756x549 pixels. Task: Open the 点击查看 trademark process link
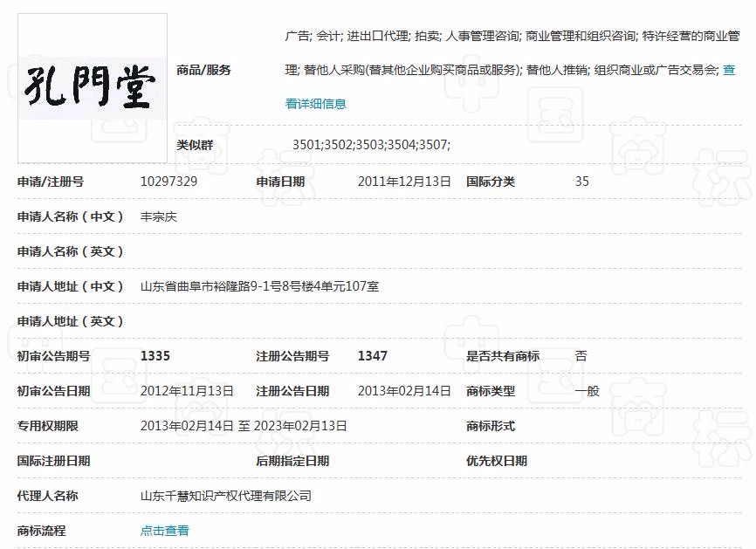165,531
